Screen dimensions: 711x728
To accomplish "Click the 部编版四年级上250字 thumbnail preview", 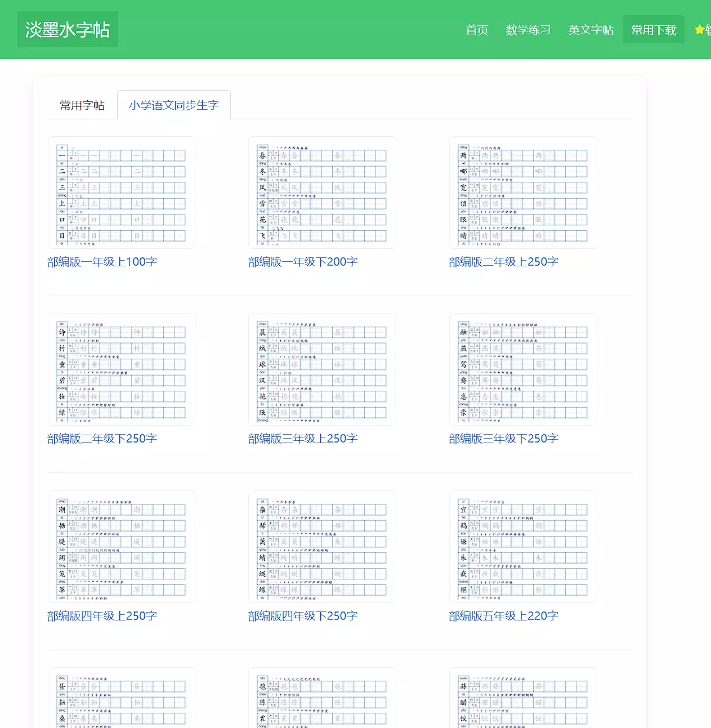I will 122,547.
